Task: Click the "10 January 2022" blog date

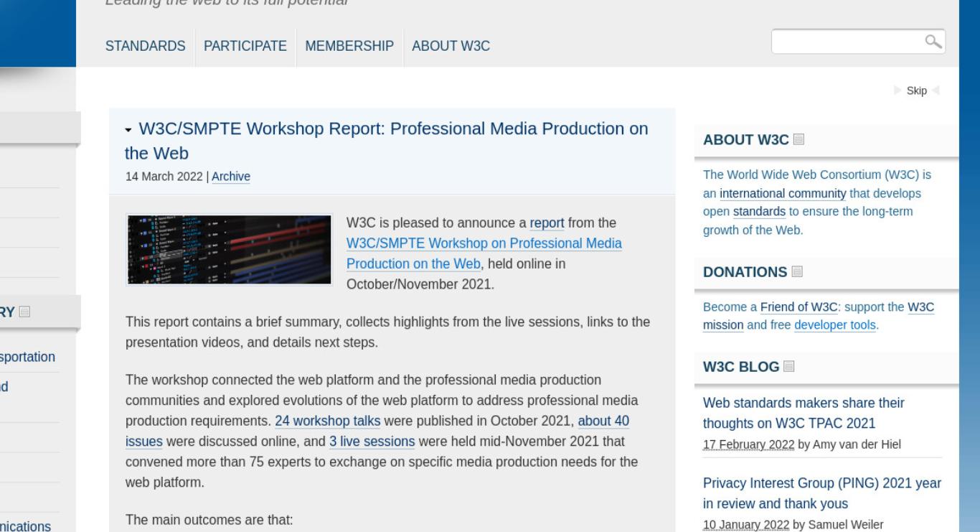Action: [x=746, y=525]
